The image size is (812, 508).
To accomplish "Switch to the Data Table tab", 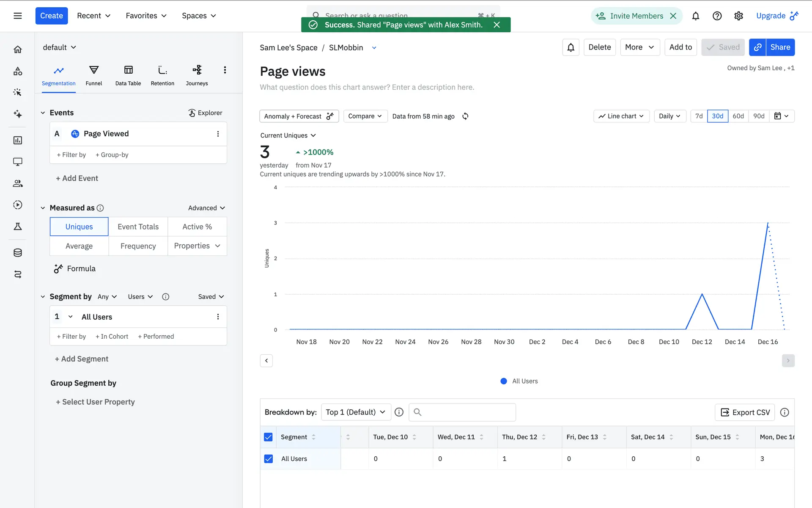I will click(128, 75).
